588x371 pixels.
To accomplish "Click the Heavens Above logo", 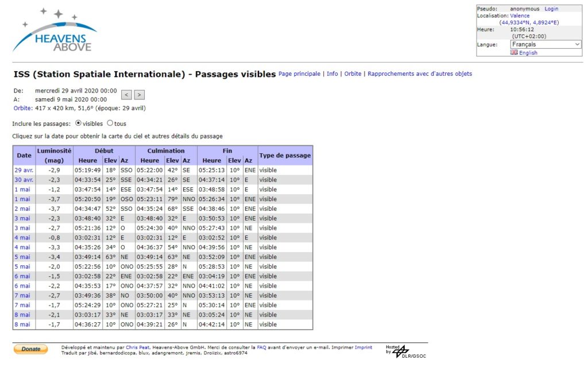I will pos(56,30).
